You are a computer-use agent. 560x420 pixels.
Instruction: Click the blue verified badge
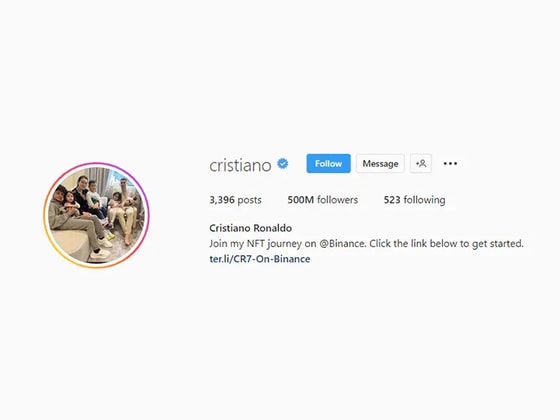[x=283, y=164]
